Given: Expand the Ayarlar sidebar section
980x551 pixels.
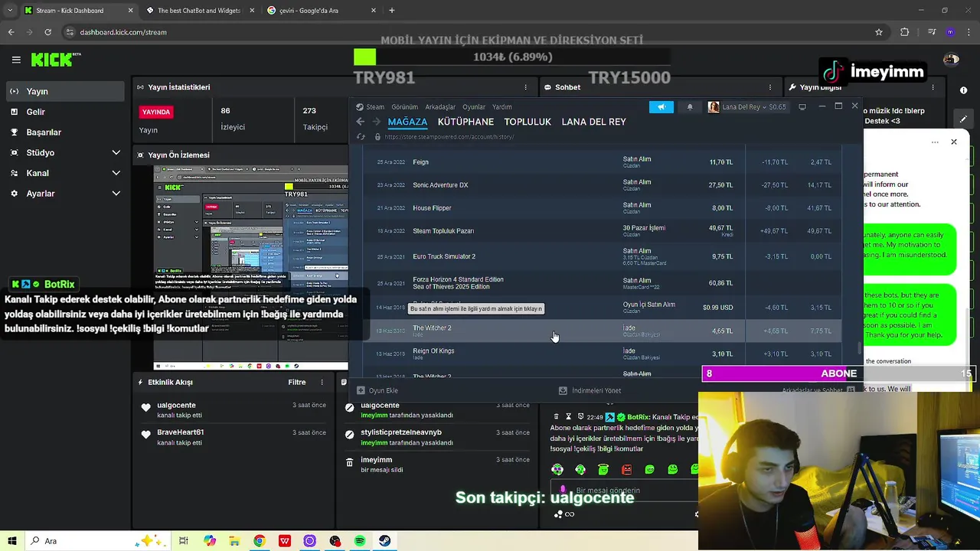Looking at the screenshot, I should point(64,194).
